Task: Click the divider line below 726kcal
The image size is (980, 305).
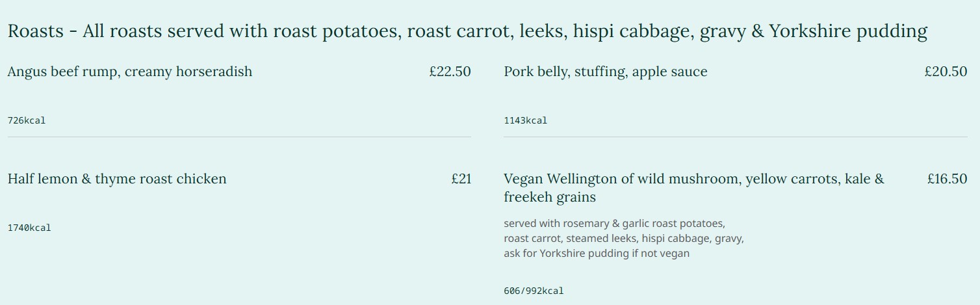Action: [239, 137]
